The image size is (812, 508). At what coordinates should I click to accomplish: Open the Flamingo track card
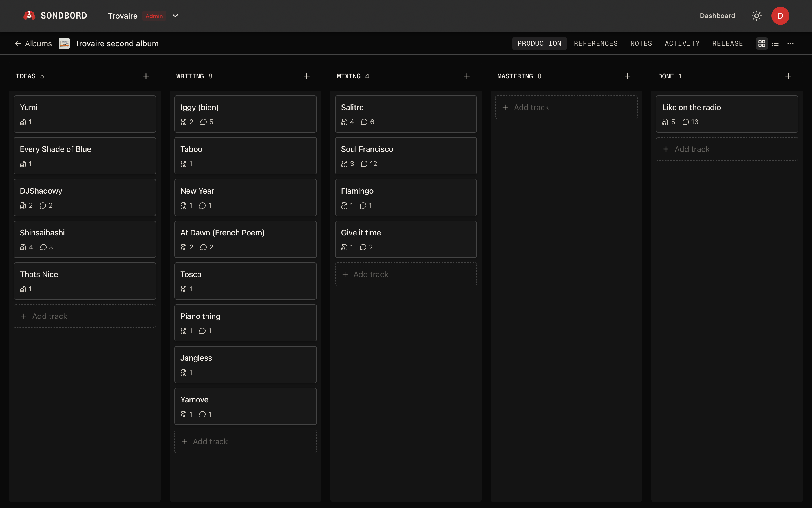click(x=406, y=198)
